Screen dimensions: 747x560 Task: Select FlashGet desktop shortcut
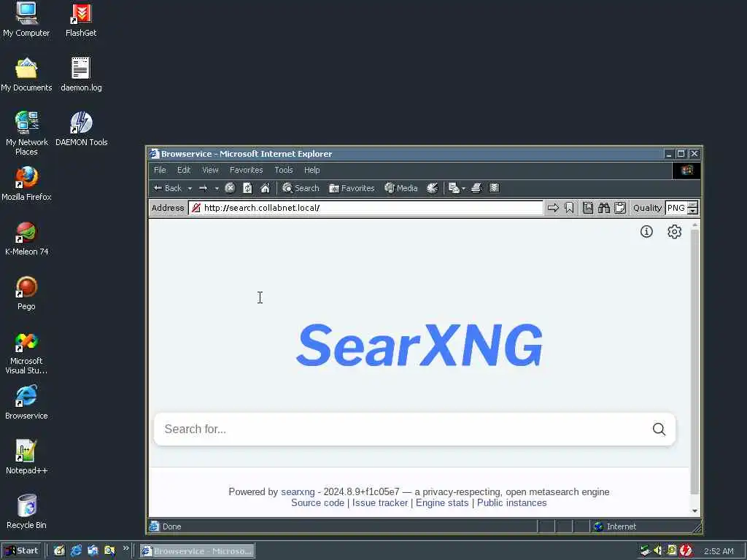81,20
